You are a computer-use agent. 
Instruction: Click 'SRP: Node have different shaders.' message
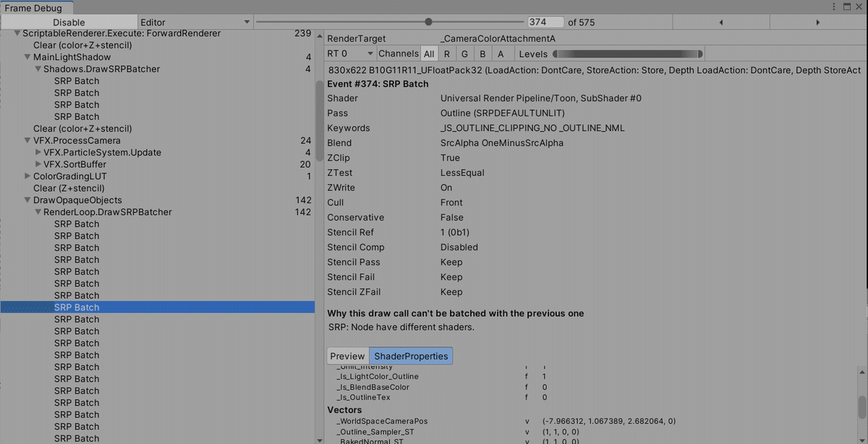(x=401, y=327)
